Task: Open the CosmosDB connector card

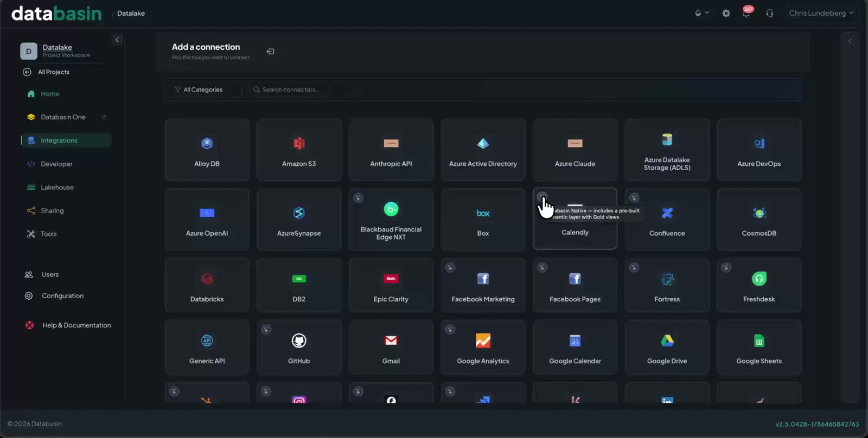Action: [759, 219]
